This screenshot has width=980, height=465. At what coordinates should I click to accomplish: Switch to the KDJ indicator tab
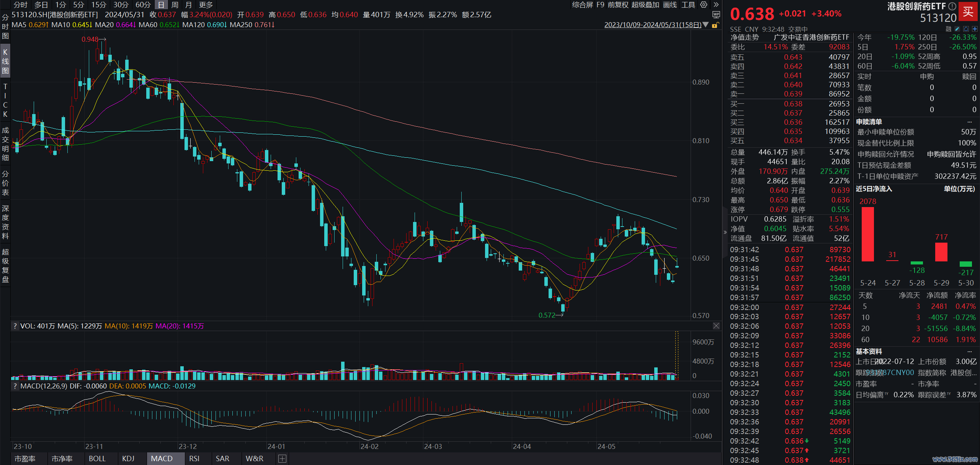coord(128,458)
